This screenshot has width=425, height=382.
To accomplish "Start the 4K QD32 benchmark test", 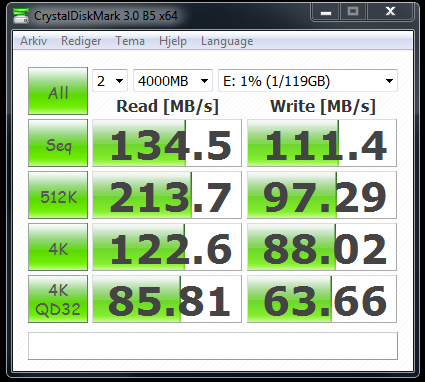I will coord(58,299).
